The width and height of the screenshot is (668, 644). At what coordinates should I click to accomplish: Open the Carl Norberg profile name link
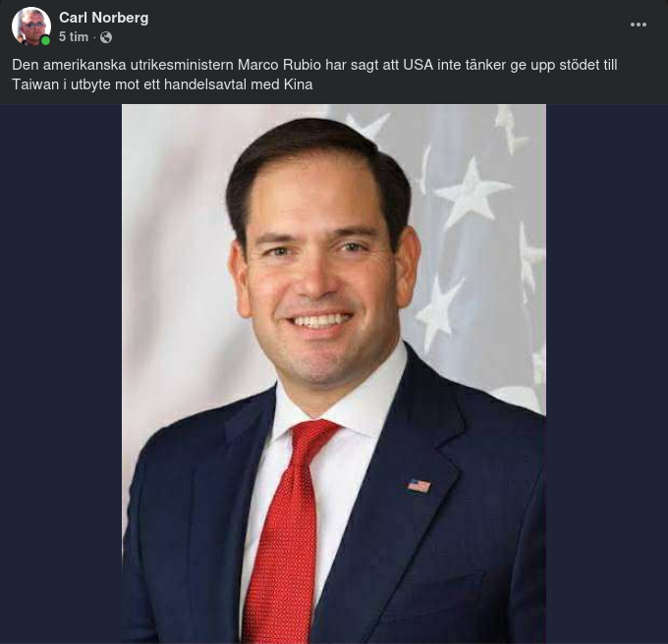point(103,18)
